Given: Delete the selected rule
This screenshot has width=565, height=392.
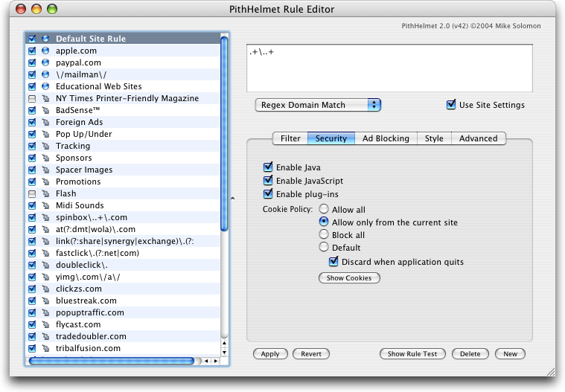Looking at the screenshot, I should [x=470, y=354].
